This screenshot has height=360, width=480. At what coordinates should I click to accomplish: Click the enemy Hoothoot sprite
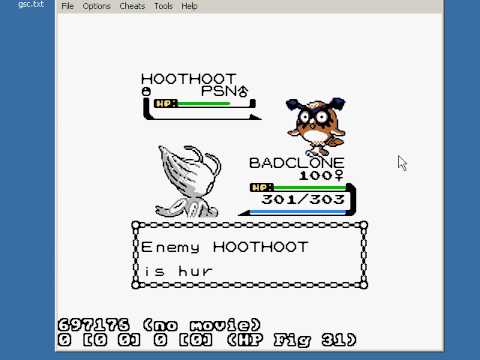pos(315,126)
